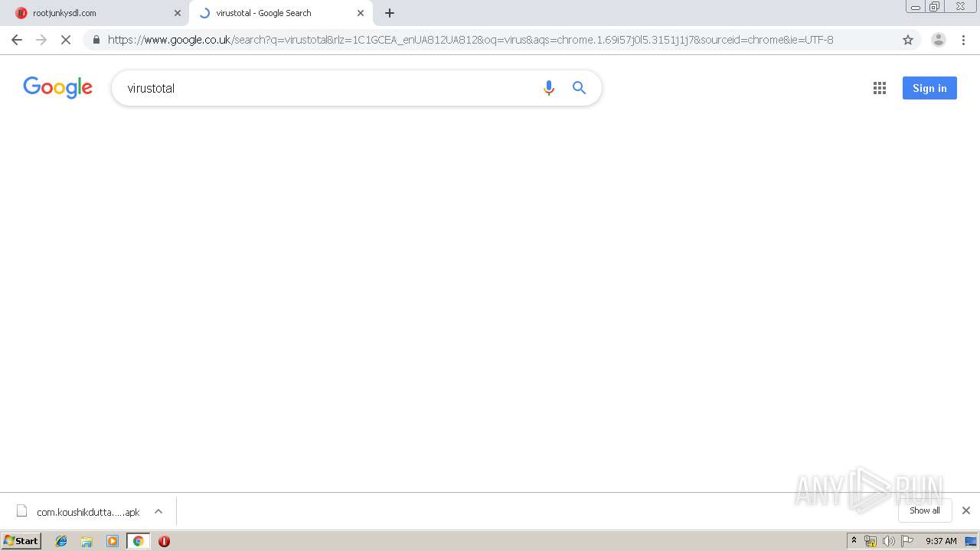Open Action Center flag icon
Image resolution: width=980 pixels, height=551 pixels.
click(x=907, y=541)
